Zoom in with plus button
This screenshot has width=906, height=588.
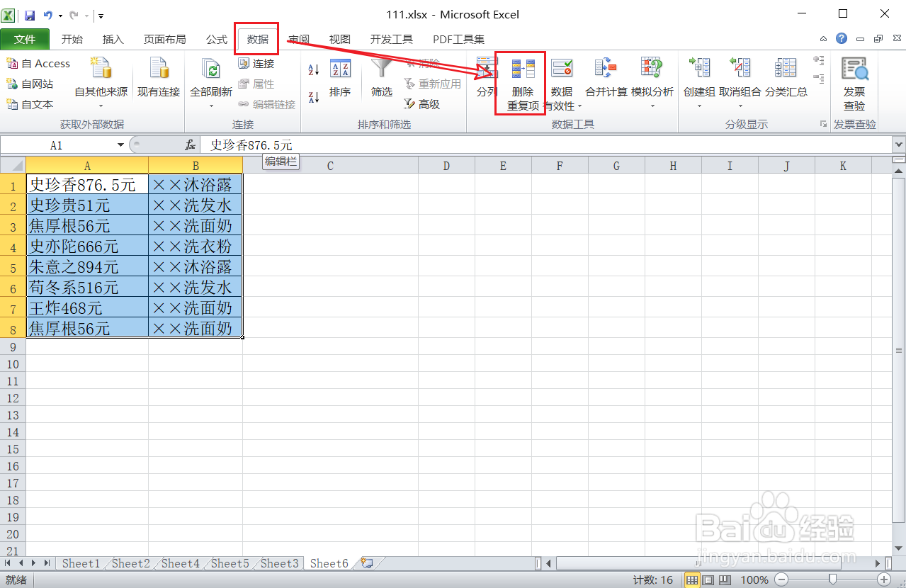tap(884, 580)
